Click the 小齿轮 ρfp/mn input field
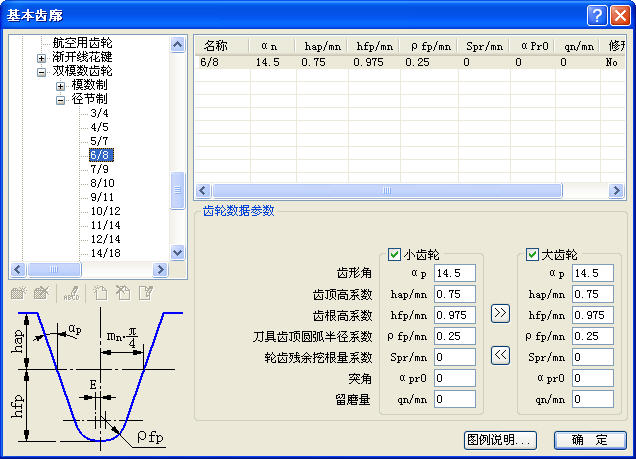 (455, 337)
